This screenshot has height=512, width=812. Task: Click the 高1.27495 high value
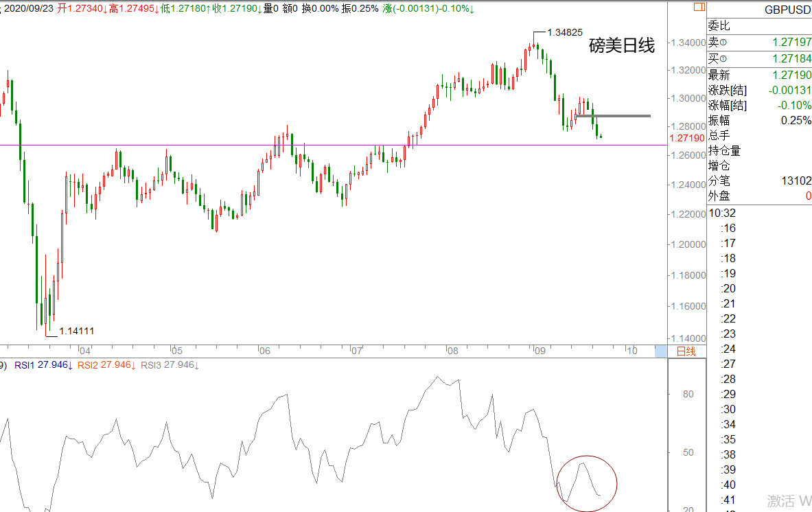(x=134, y=8)
